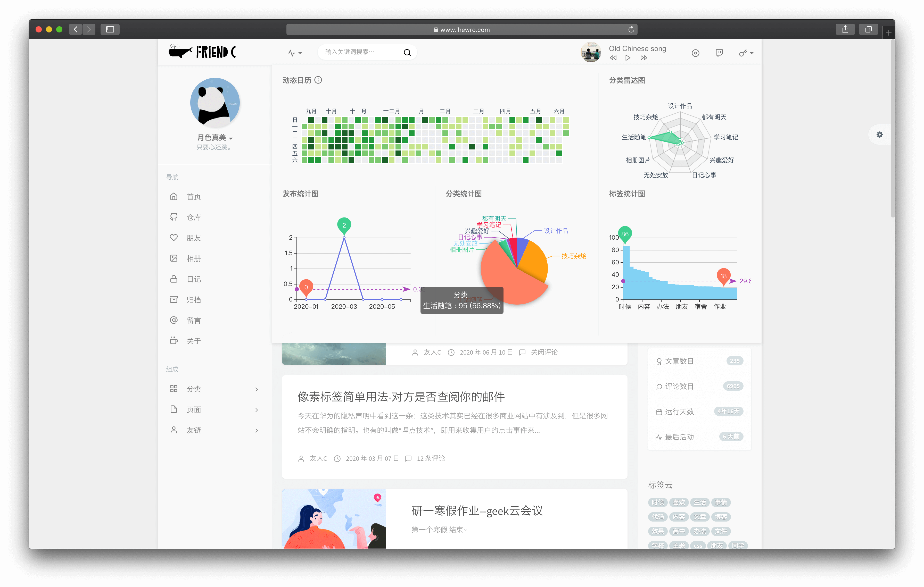Click the panda profile avatar
Image resolution: width=924 pixels, height=587 pixels.
(x=215, y=102)
